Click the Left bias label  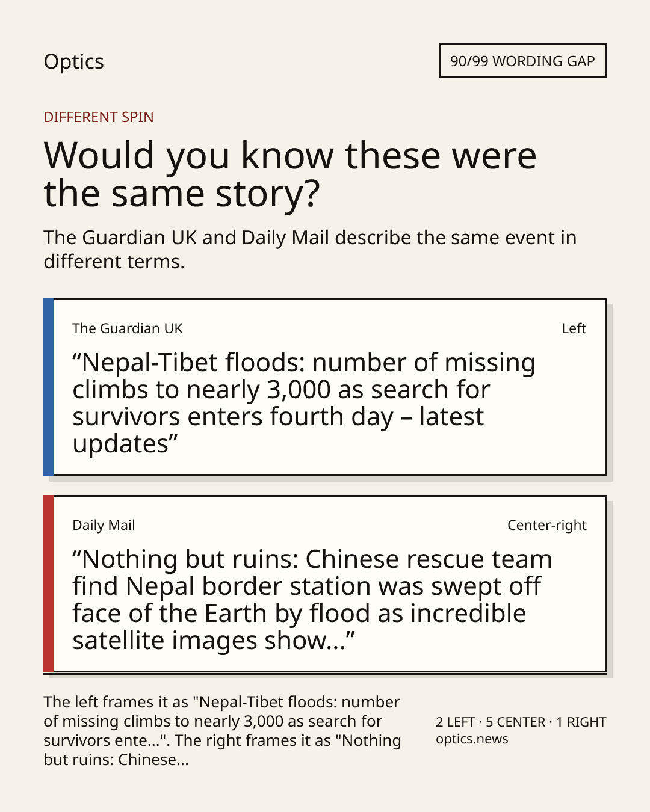574,328
